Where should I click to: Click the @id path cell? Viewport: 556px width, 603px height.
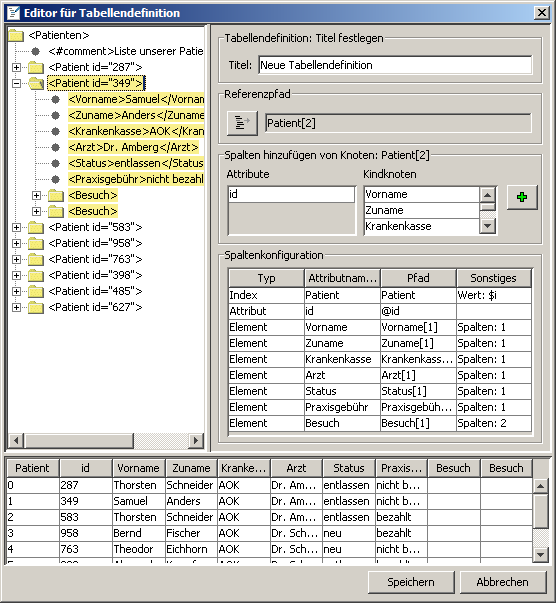point(418,311)
